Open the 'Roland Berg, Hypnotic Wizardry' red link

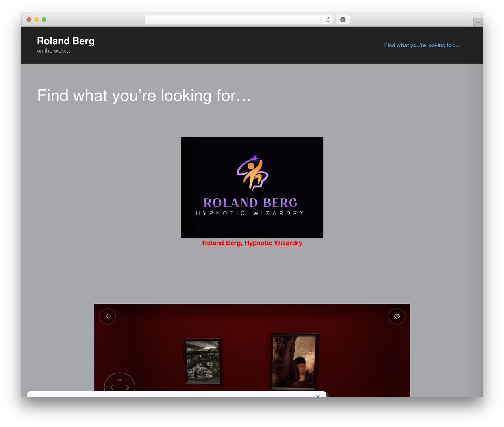tap(252, 243)
